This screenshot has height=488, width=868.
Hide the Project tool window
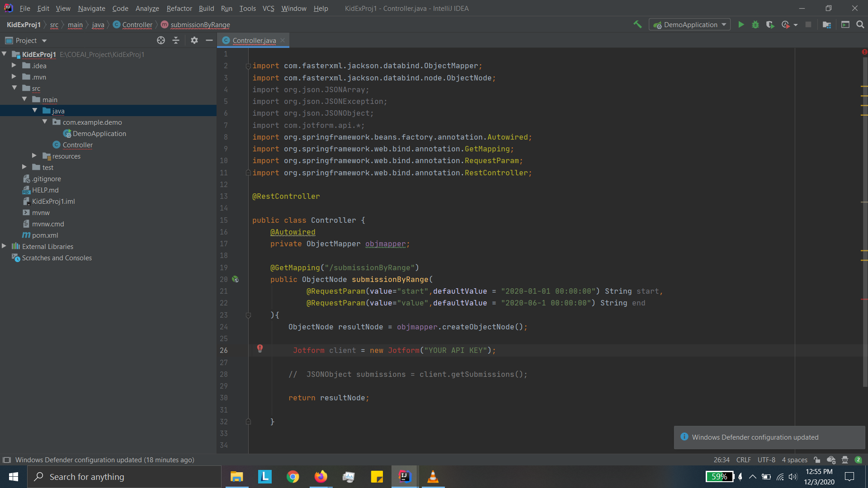coord(209,40)
